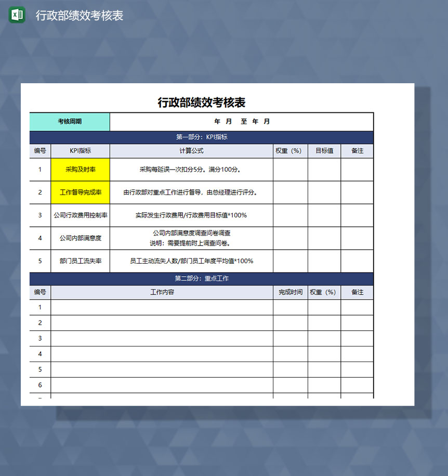This screenshot has width=448, height=476.
Task: Select the yellow 工作督导完成率 cell
Action: point(80,192)
